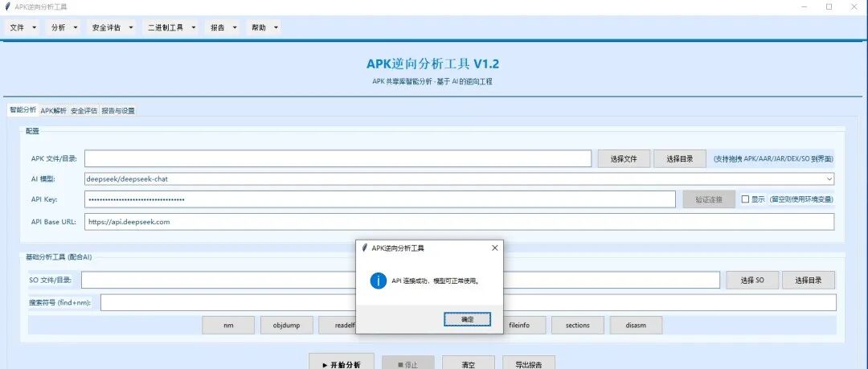Click the feather icon in main window title bar
The image size is (868, 369).
[7, 6]
